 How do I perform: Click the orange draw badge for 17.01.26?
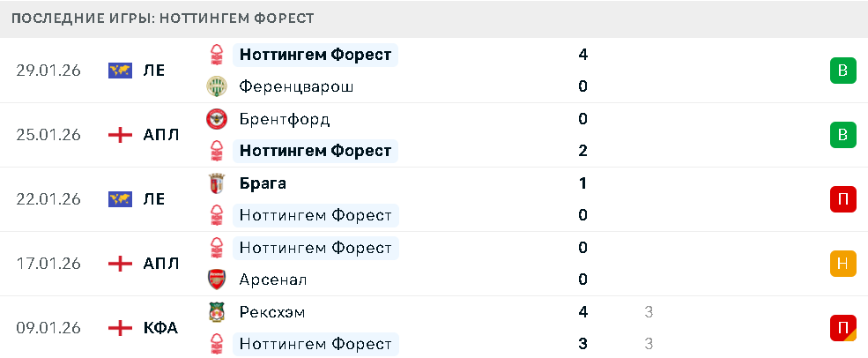point(843,264)
